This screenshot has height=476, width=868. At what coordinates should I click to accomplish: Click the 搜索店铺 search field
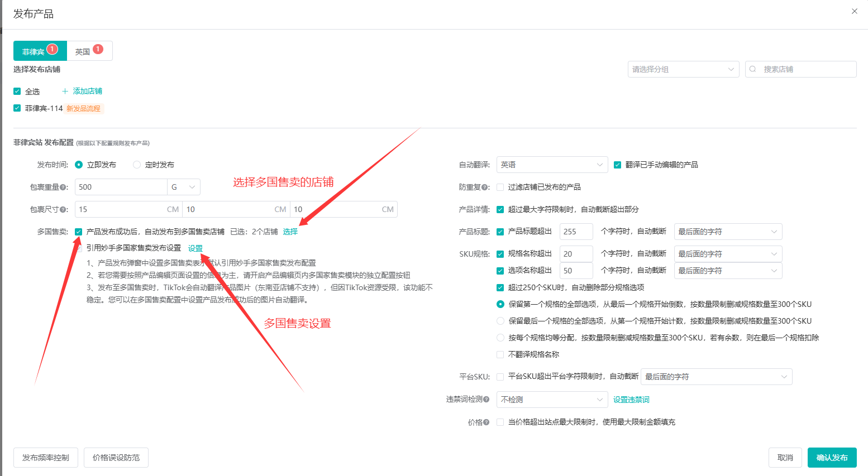pyautogui.click(x=801, y=69)
